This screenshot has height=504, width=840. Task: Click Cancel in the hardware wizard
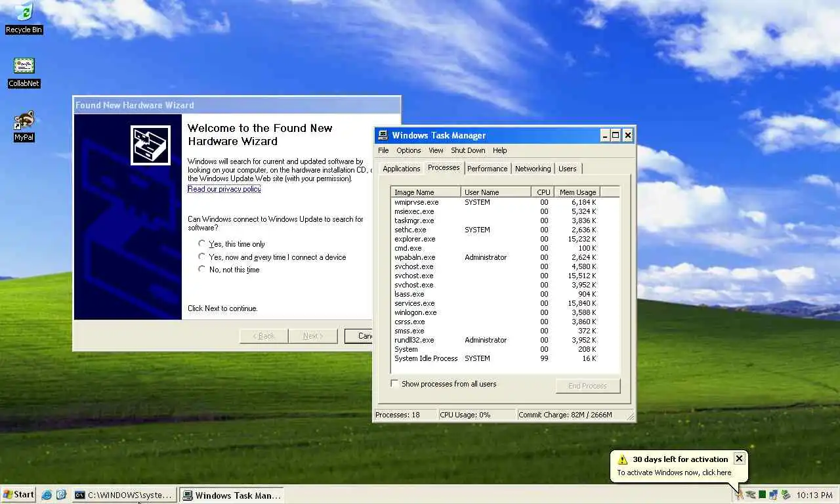[359, 336]
